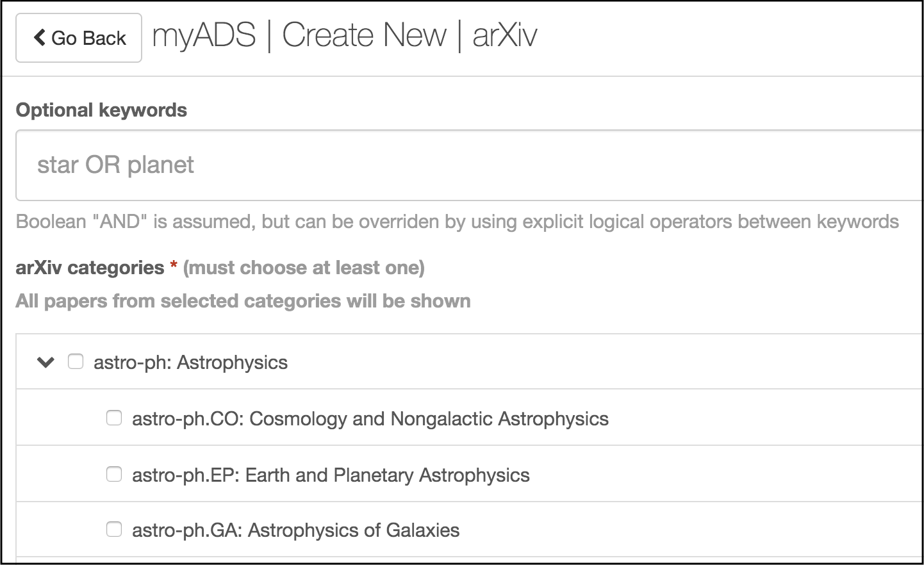
Task: Click the red required asterisk
Action: (x=174, y=268)
